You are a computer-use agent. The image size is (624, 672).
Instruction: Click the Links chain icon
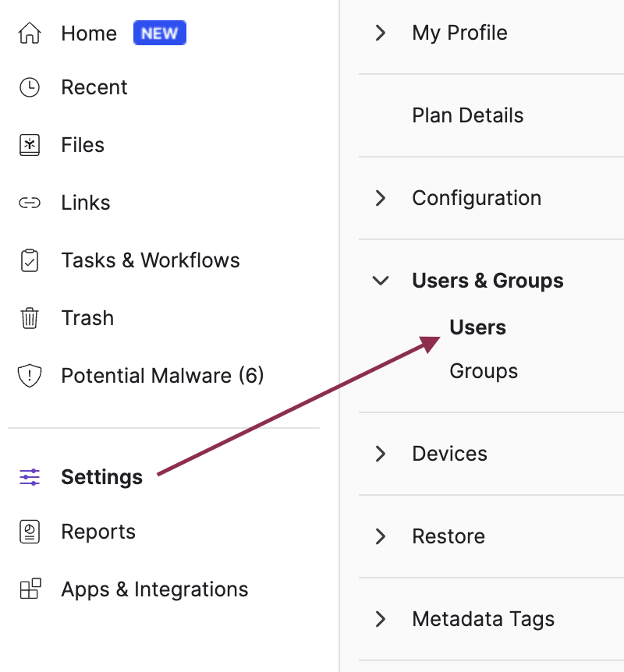click(29, 203)
